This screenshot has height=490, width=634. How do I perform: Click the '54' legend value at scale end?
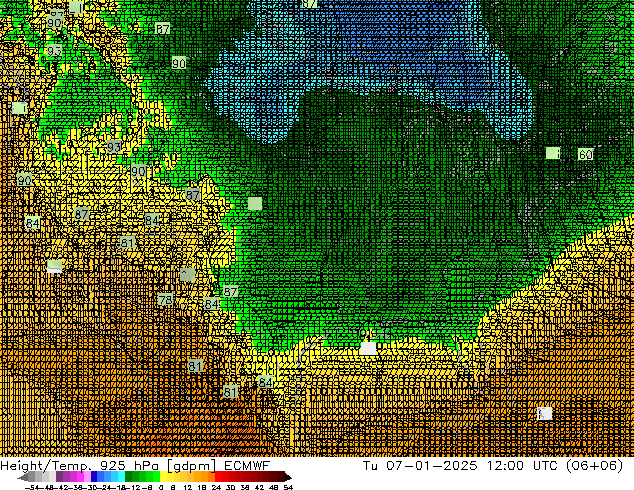coord(288,487)
